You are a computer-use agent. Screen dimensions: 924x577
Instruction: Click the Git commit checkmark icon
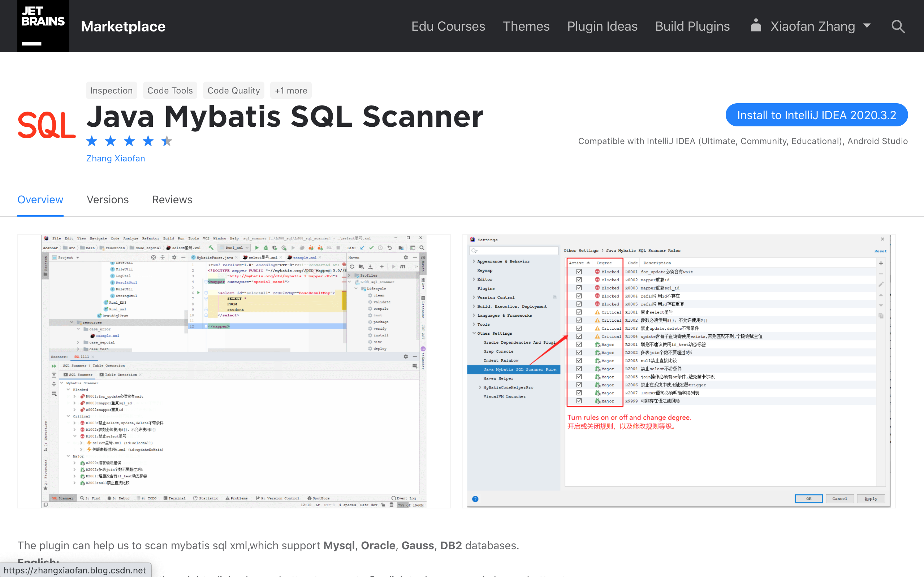pyautogui.click(x=371, y=247)
